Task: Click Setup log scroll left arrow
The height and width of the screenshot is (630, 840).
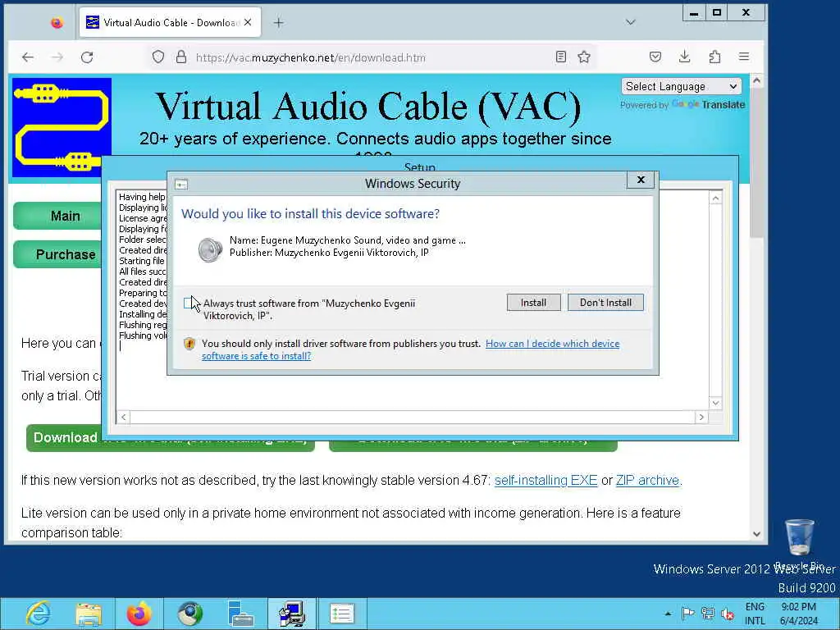Action: [123, 417]
